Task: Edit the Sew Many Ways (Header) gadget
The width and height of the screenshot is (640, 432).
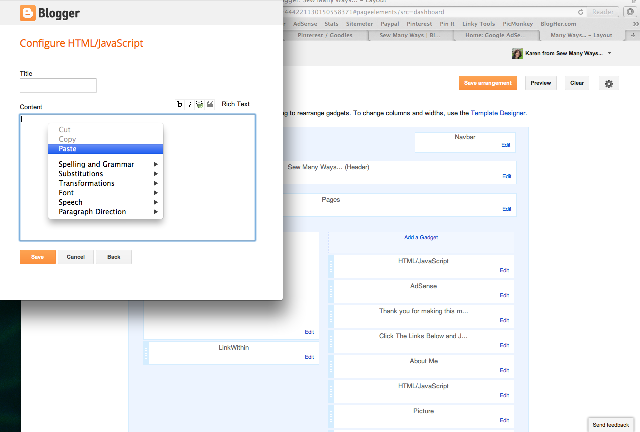Action: 507,176
